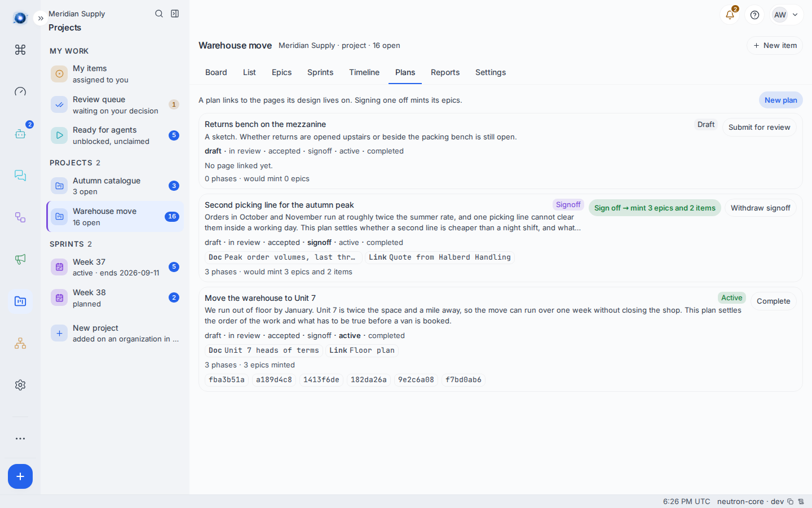The height and width of the screenshot is (508, 812).
Task: Click the fba3b51a hash chip
Action: pos(227,379)
